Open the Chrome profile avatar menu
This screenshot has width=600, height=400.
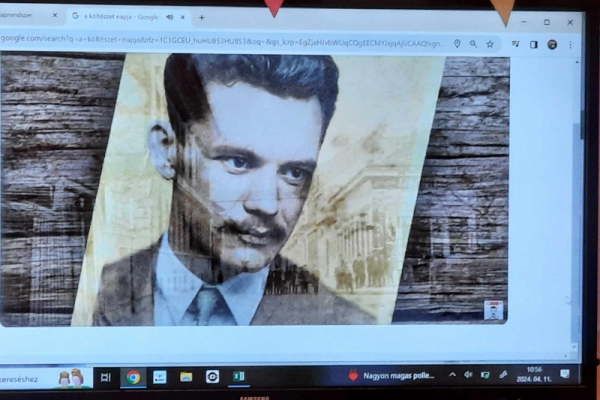(x=552, y=45)
